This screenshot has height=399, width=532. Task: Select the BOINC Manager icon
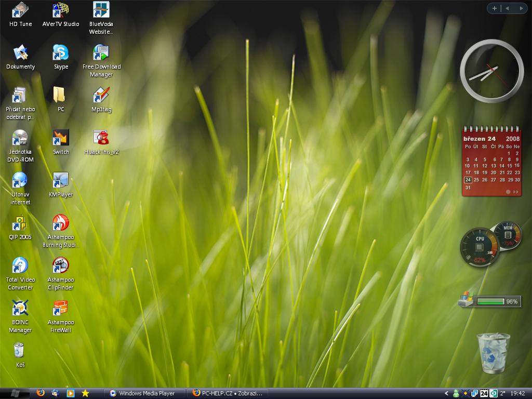(20, 309)
